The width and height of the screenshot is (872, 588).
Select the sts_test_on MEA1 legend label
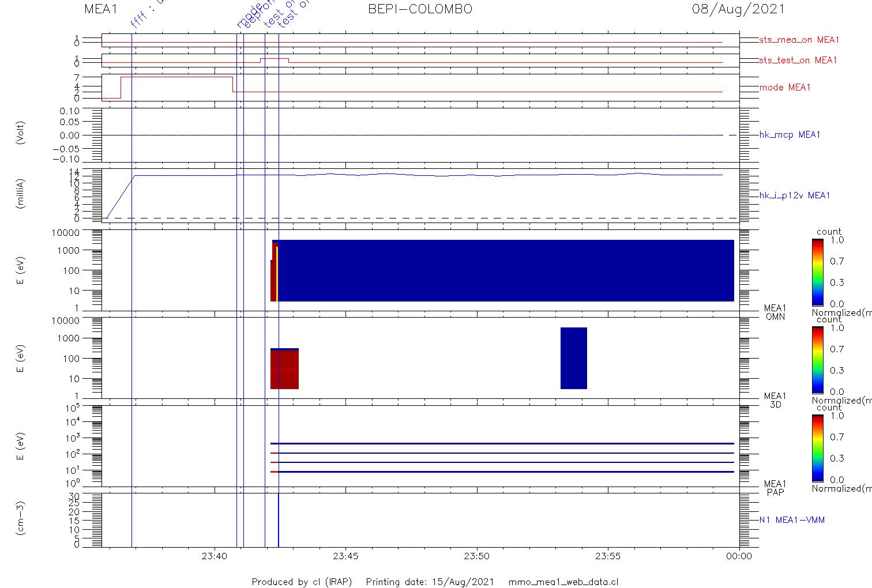pyautogui.click(x=798, y=60)
